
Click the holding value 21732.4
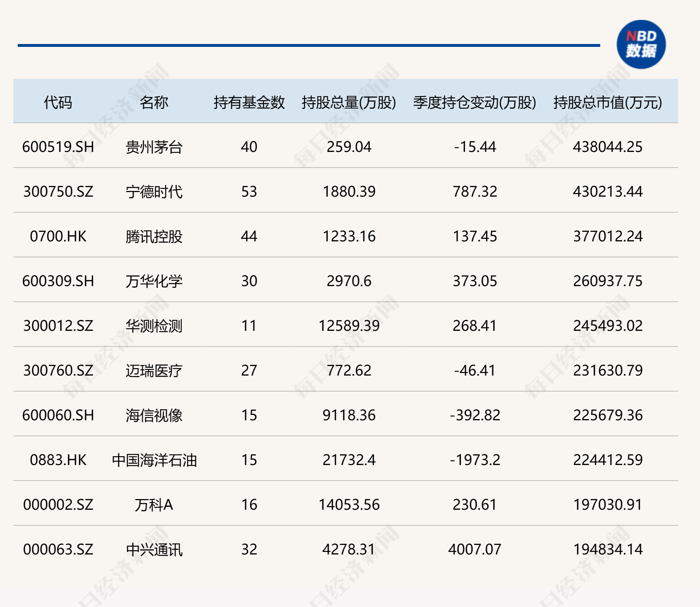pyautogui.click(x=349, y=460)
